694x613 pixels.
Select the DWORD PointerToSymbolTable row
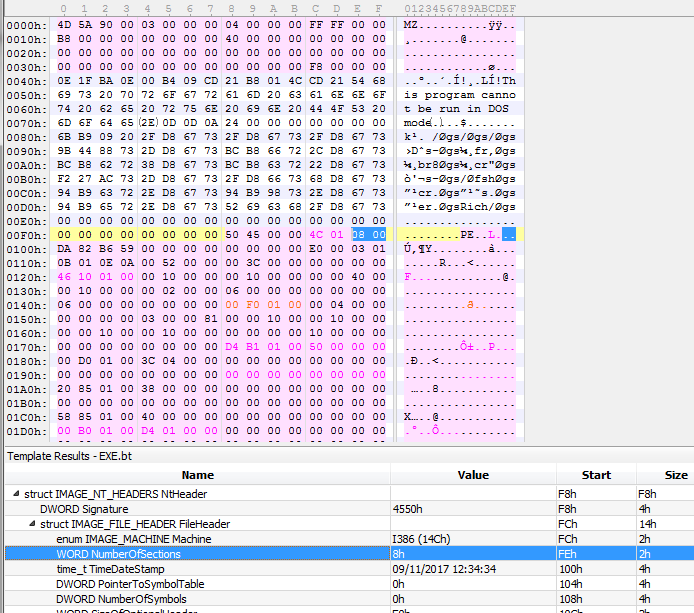(x=130, y=584)
